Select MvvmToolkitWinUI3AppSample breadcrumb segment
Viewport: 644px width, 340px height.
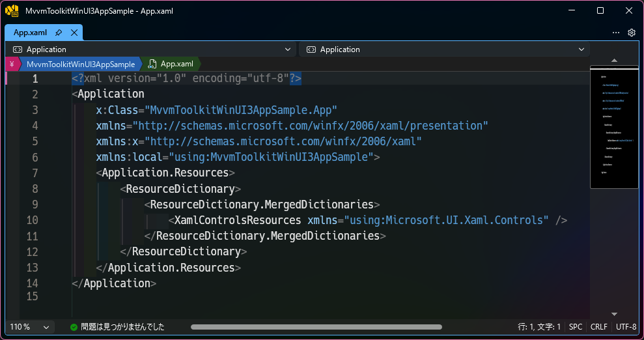(81, 64)
